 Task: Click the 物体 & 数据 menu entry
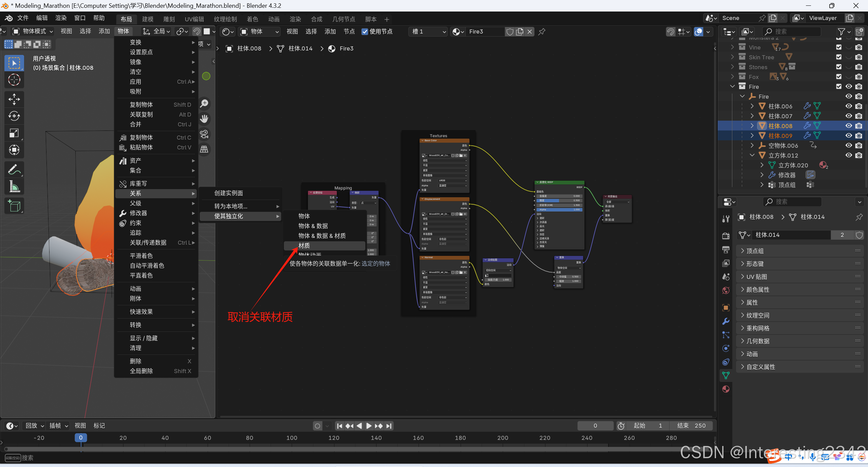tap(313, 226)
